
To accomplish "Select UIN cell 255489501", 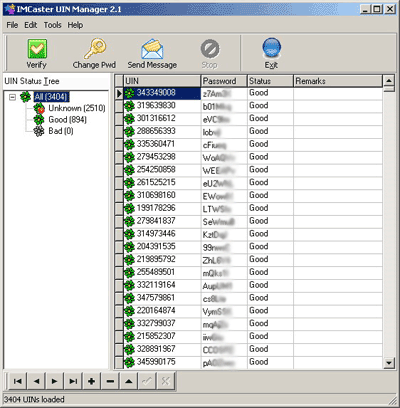I will click(x=162, y=273).
